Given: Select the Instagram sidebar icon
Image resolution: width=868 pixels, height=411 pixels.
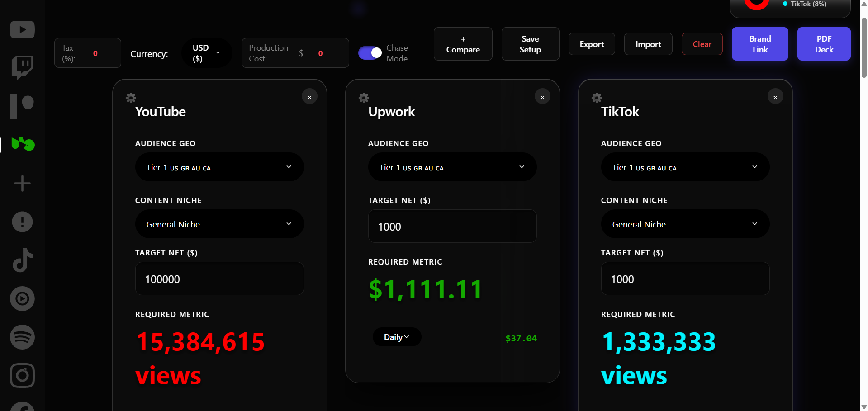Looking at the screenshot, I should tap(22, 375).
